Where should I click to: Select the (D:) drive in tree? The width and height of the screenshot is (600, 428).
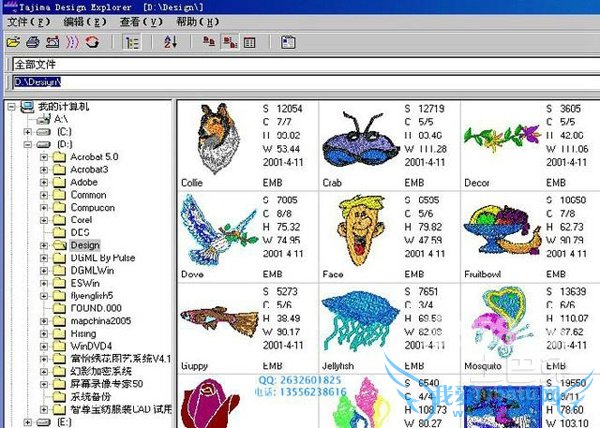tap(54, 144)
